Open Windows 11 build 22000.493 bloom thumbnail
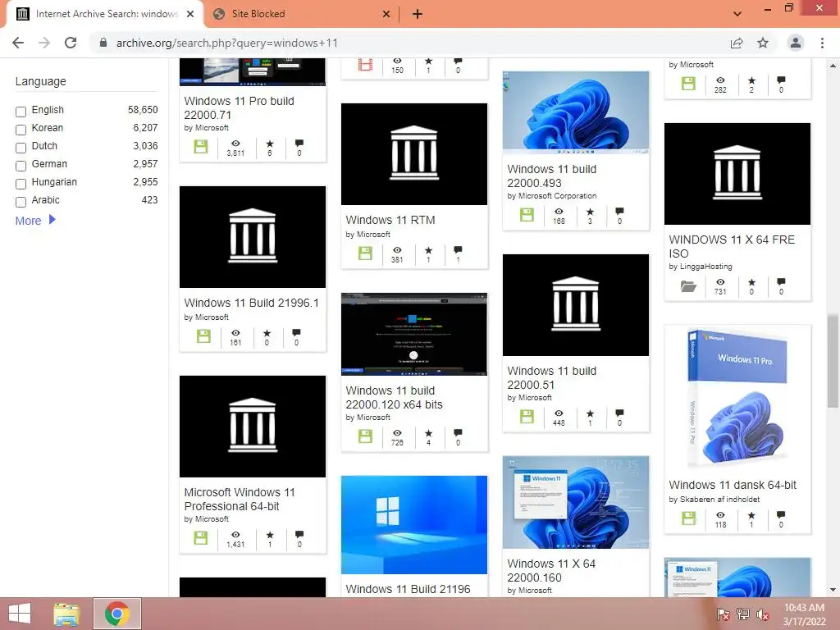The width and height of the screenshot is (840, 630). pyautogui.click(x=576, y=112)
